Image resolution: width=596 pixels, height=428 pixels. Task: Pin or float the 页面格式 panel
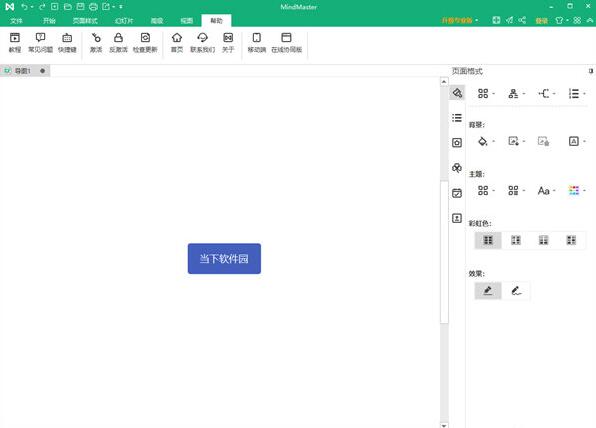tap(591, 71)
